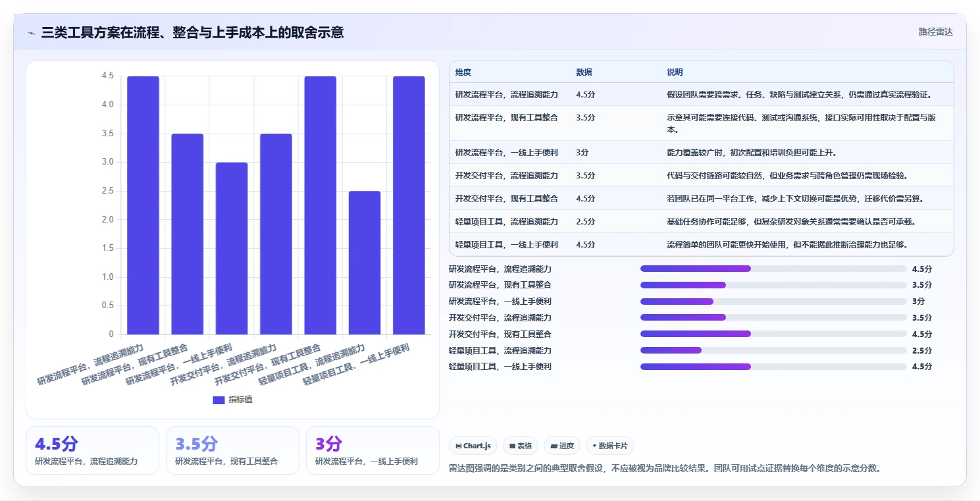This screenshot has height=501, width=980.
Task: Click the 2.5分 value in the table
Action: pos(585,222)
